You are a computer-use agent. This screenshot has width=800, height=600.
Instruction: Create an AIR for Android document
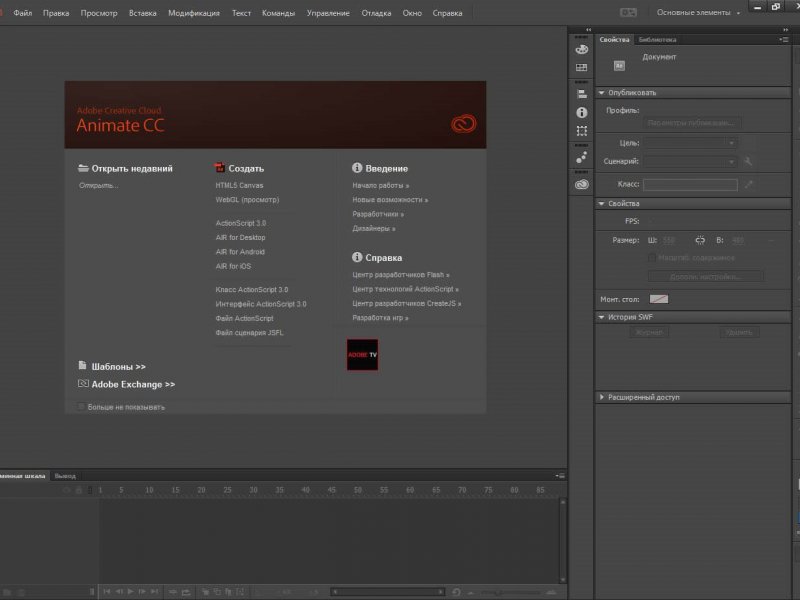point(240,252)
